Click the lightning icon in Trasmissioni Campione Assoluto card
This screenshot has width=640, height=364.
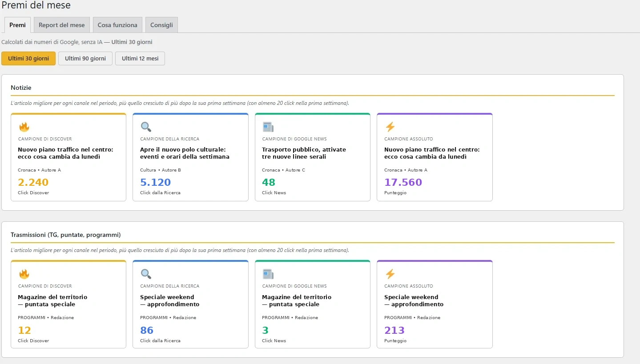click(x=390, y=274)
